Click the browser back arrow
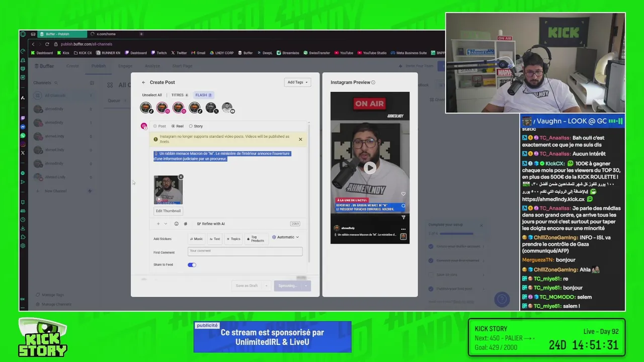This screenshot has height=362, width=644. [33, 44]
